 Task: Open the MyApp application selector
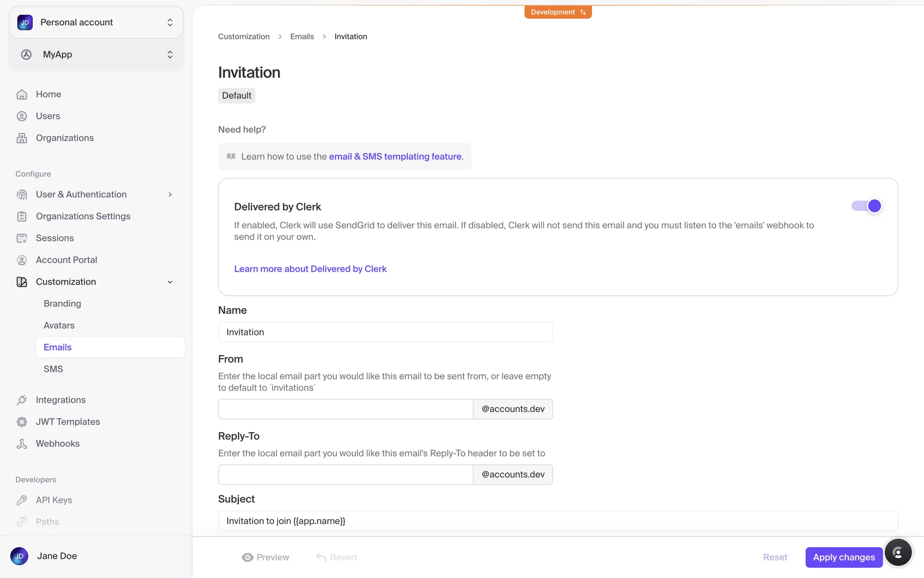(96, 54)
